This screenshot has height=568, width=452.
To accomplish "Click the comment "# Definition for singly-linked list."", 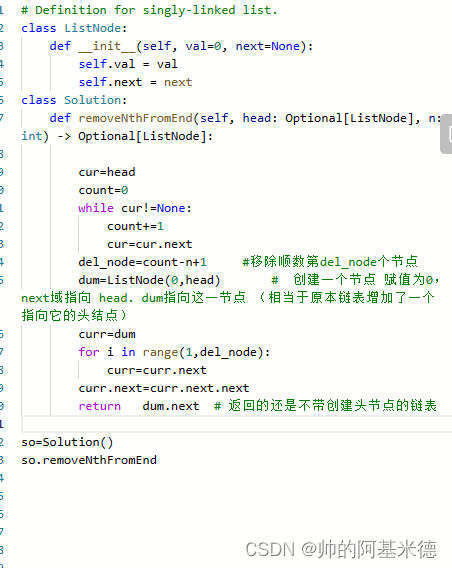I will (x=149, y=10).
